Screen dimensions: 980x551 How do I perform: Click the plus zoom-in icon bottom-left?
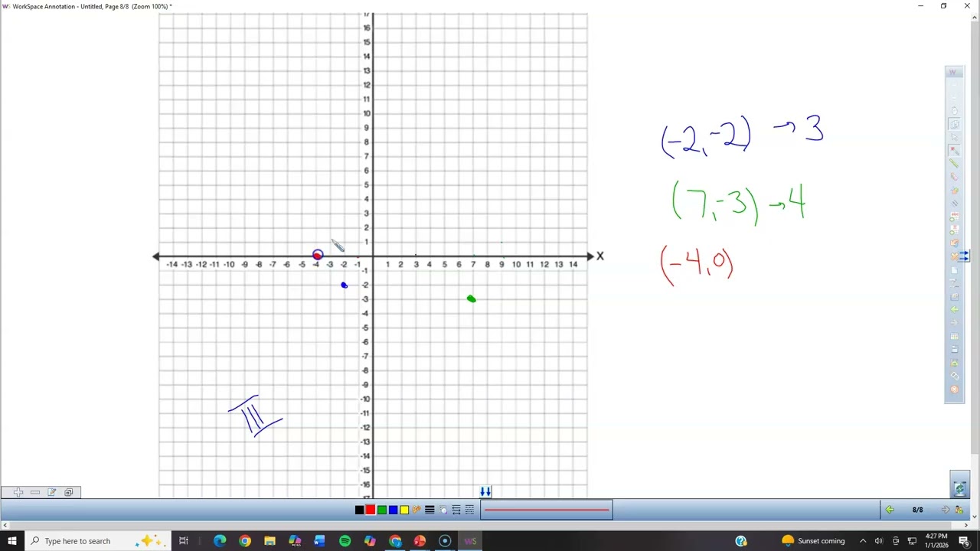18,492
